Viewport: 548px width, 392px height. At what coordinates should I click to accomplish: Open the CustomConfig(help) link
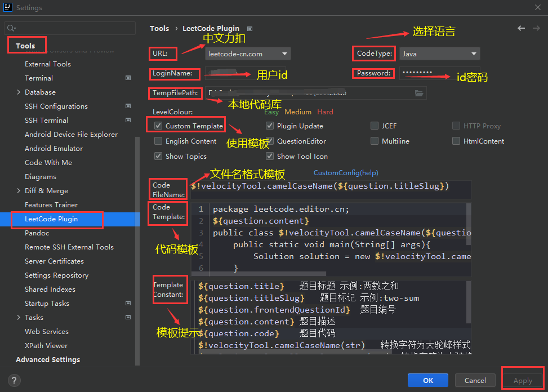click(x=345, y=172)
